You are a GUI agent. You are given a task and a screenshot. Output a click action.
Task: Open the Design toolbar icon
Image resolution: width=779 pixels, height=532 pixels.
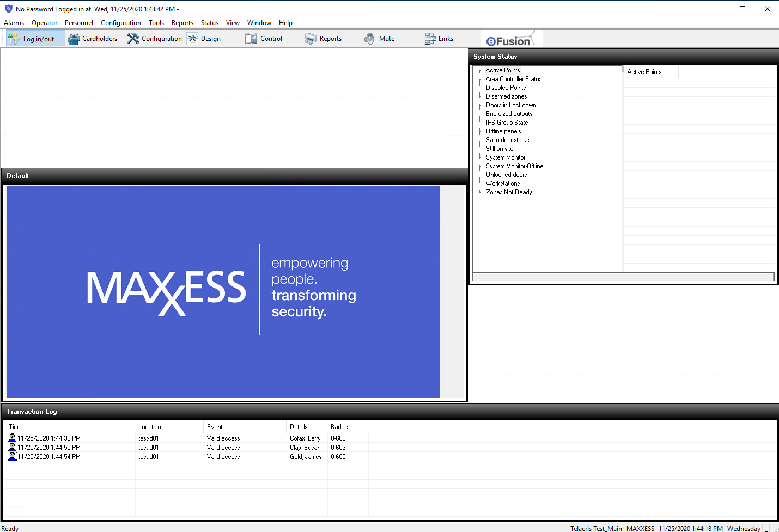(192, 39)
